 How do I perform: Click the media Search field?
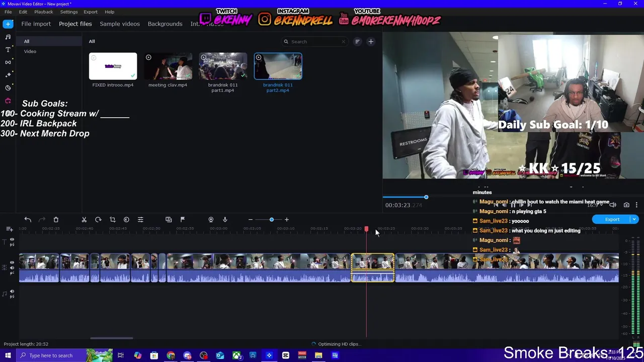click(x=314, y=42)
